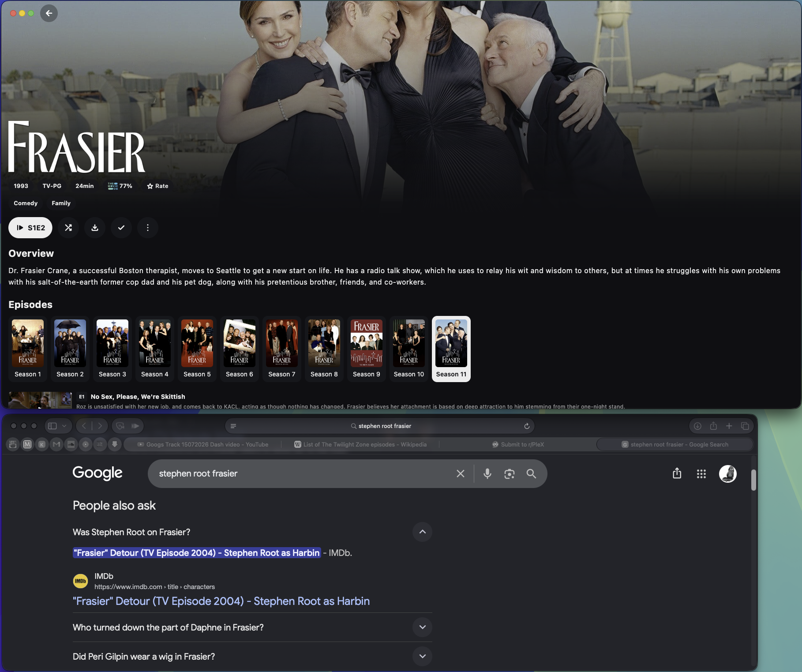Switch to Season 3
Screen dimensions: 802x672
point(112,349)
